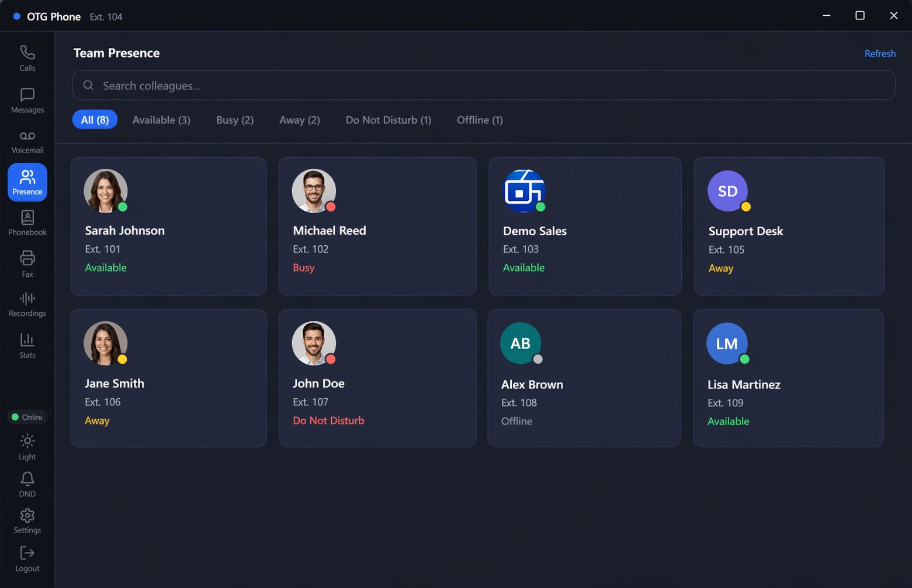912x588 pixels.
Task: Click the LM Lisa Martinez avatar
Action: [x=727, y=343]
